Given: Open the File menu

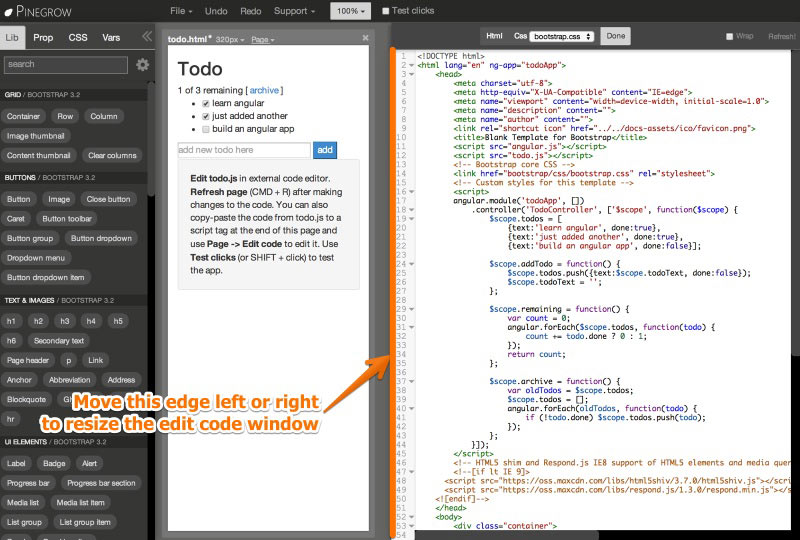Looking at the screenshot, I should coord(181,11).
